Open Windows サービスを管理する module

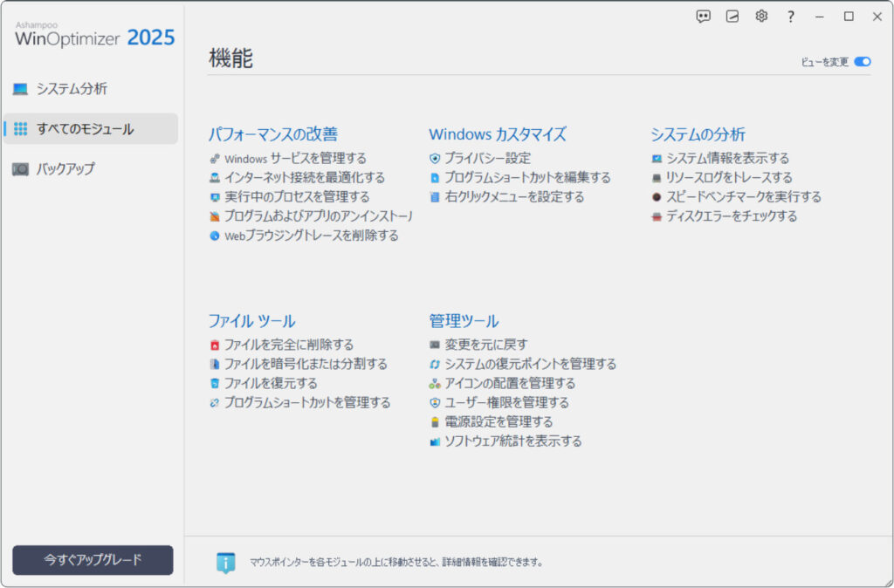point(295,159)
